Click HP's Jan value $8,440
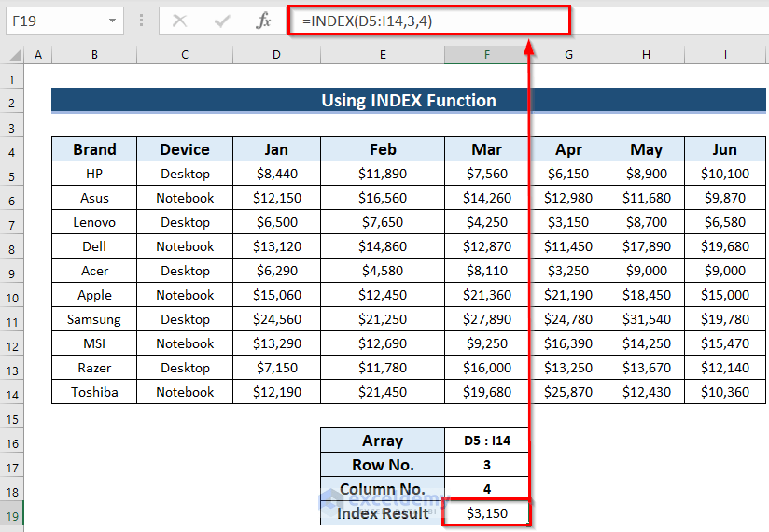 point(276,174)
